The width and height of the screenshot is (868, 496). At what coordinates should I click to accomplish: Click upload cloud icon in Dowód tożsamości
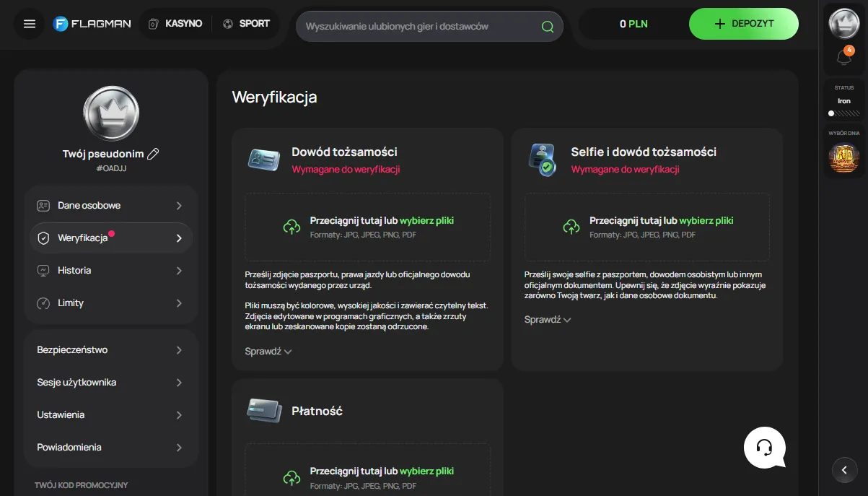(x=291, y=227)
